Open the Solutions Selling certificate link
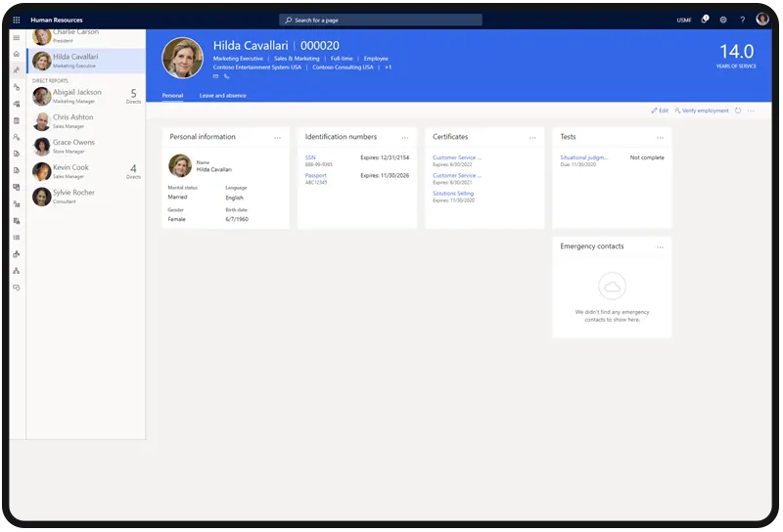The image size is (783, 532). pos(452,194)
